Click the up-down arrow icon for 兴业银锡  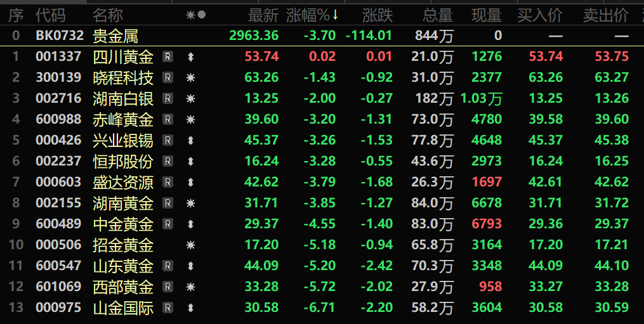[190, 141]
